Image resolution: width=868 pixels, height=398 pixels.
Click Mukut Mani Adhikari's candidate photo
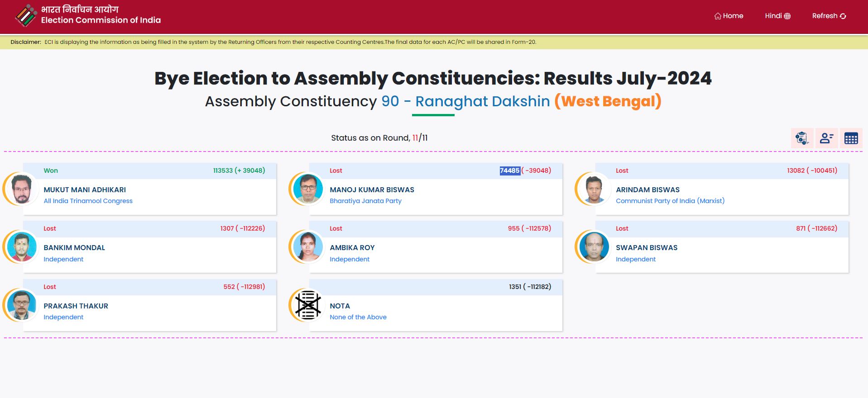tap(22, 189)
